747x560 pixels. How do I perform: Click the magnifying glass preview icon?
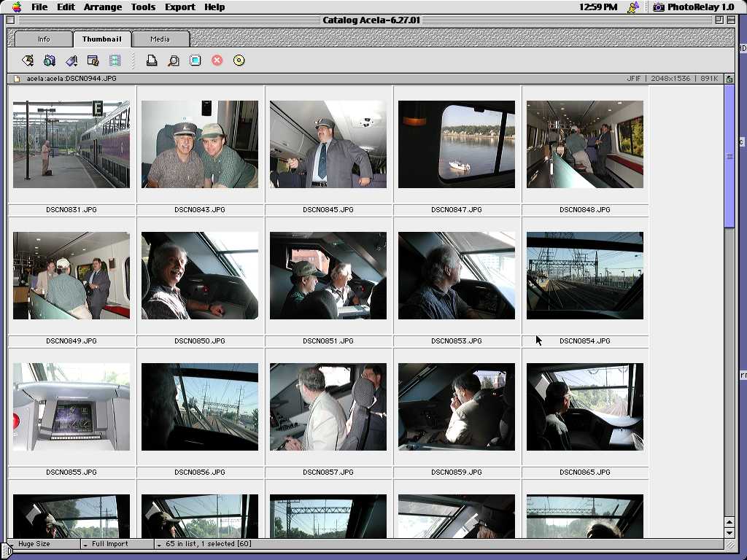pos(174,61)
